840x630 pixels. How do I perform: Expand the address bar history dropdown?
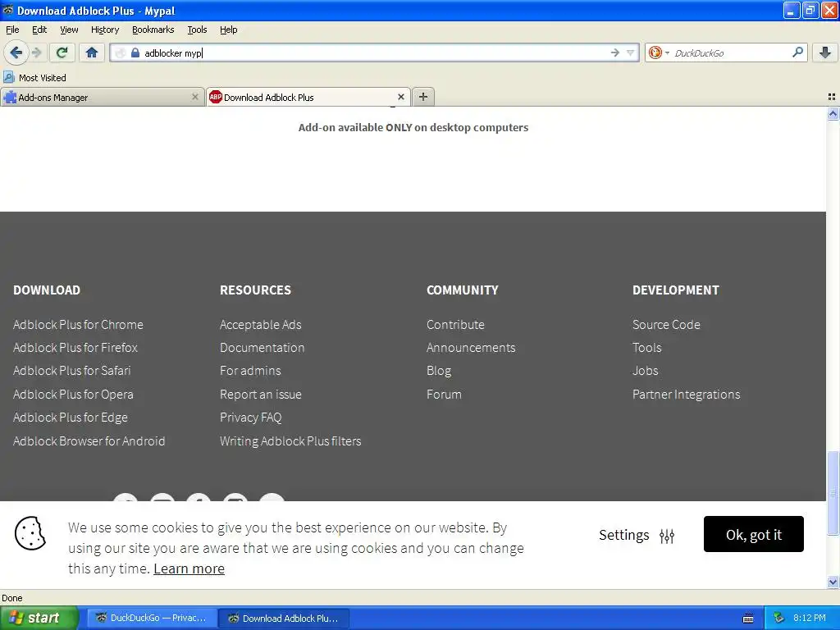click(631, 52)
